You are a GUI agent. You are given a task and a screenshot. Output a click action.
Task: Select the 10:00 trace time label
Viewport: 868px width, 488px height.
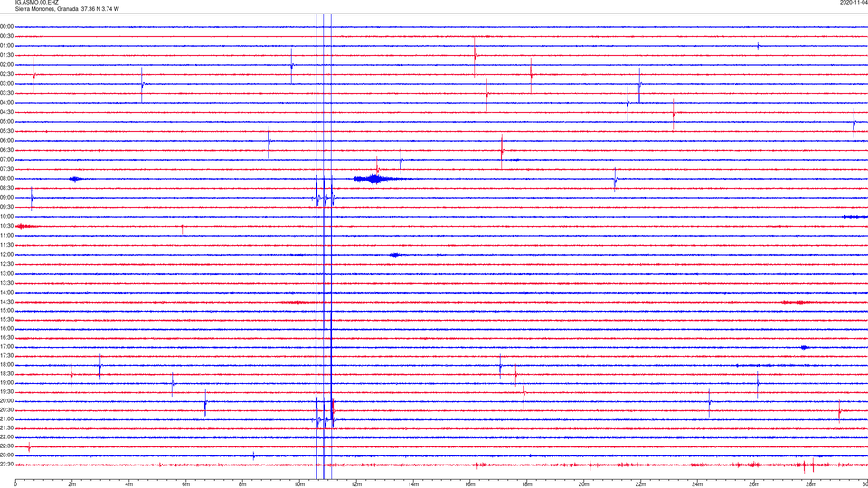tap(6, 217)
